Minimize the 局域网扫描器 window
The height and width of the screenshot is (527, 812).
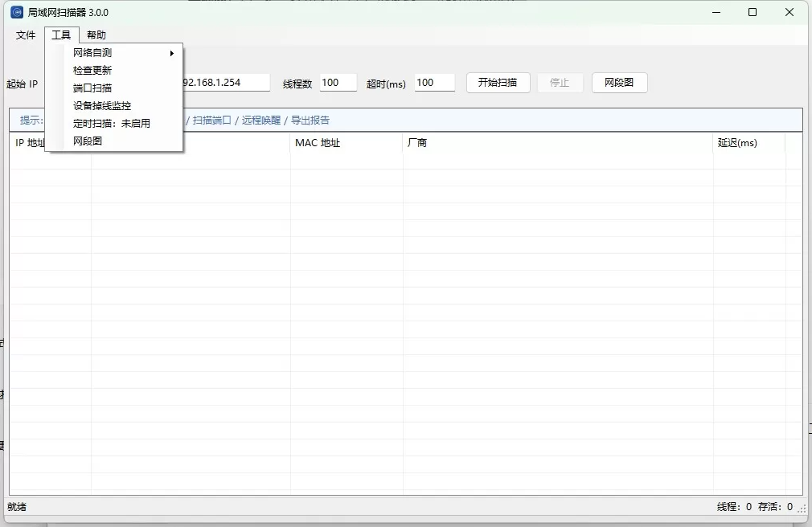pos(716,12)
